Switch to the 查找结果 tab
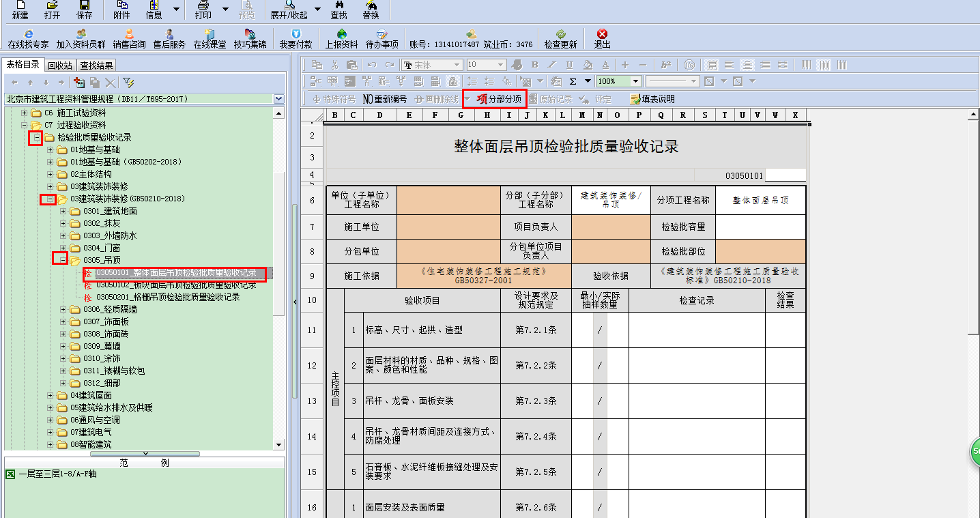The height and width of the screenshot is (518, 980). tap(96, 66)
